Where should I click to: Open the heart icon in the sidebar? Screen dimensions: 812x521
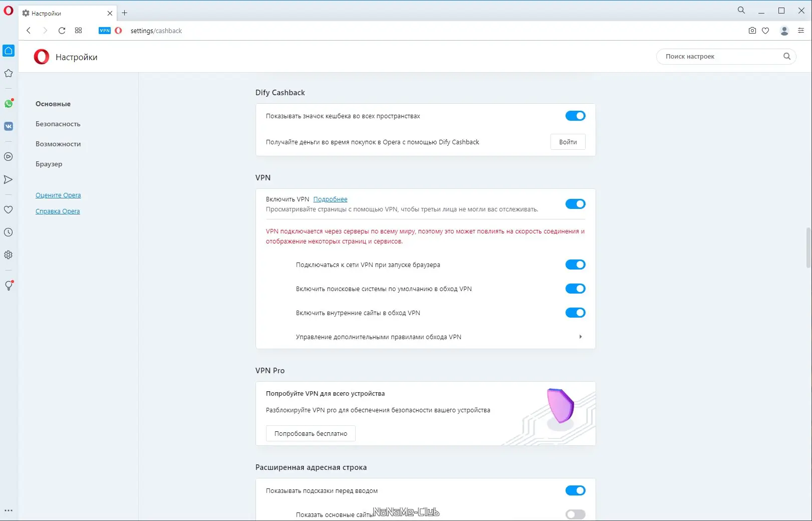(9, 210)
